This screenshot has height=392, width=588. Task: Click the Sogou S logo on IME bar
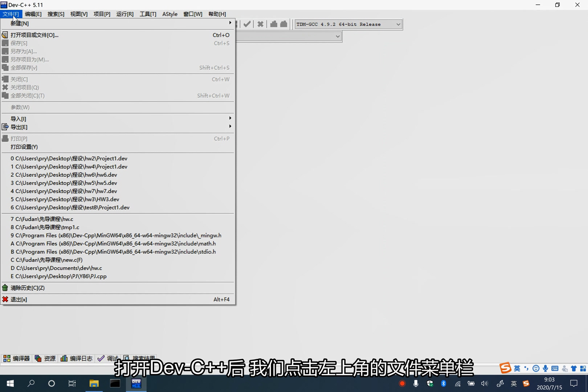point(505,368)
